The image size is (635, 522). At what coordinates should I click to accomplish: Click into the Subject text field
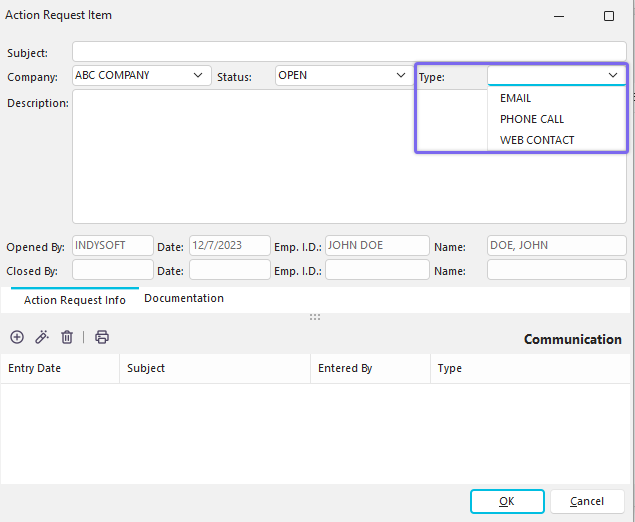[x=348, y=52]
